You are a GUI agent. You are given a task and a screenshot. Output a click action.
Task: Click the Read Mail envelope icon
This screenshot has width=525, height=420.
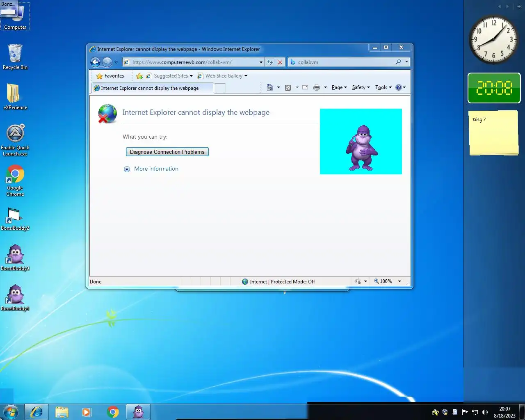(305, 87)
